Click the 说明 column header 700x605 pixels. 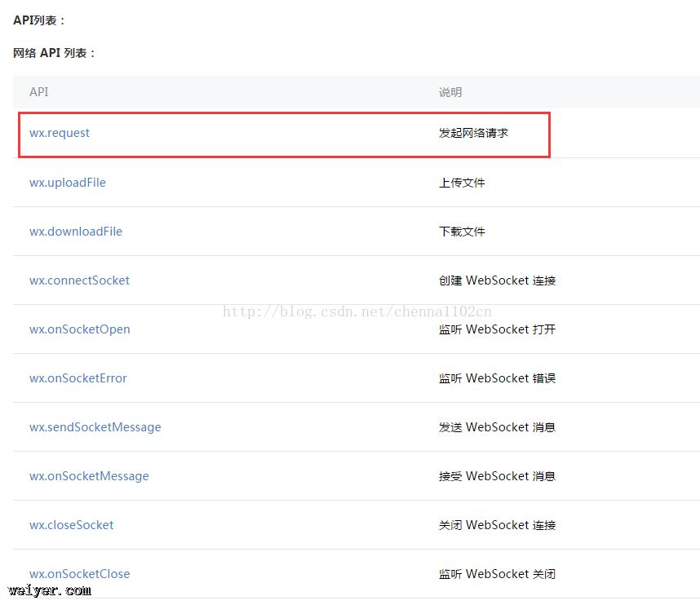(x=450, y=92)
